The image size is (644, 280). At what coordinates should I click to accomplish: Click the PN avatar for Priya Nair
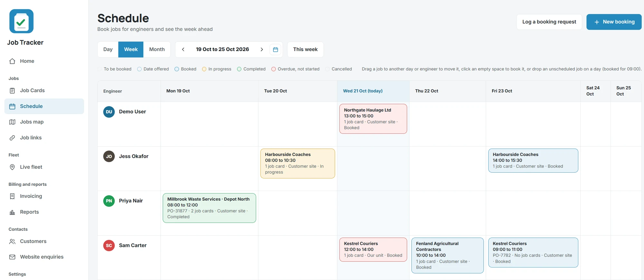click(109, 201)
